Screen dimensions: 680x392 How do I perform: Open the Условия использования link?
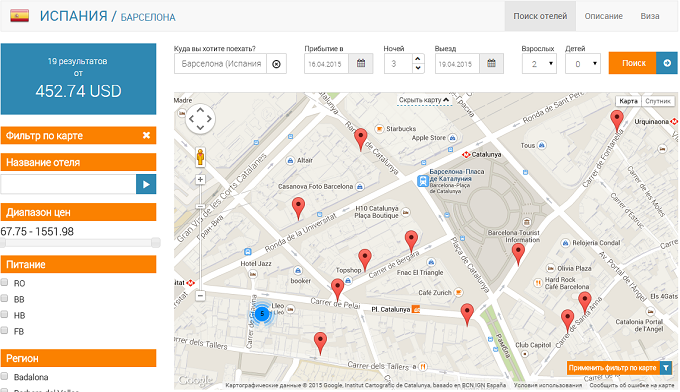[x=548, y=385]
